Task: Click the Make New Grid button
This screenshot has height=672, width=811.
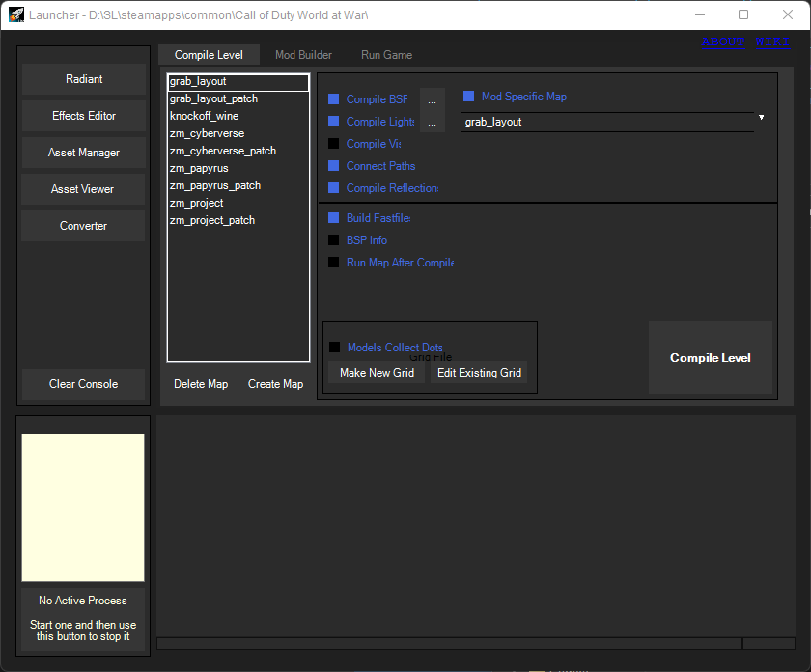Action: (x=378, y=373)
